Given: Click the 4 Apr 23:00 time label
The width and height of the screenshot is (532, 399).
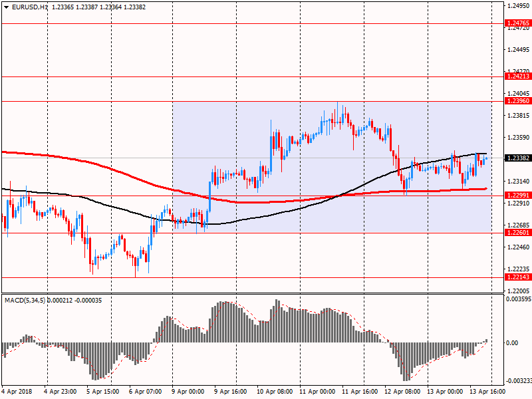Looking at the screenshot, I should point(61,392).
